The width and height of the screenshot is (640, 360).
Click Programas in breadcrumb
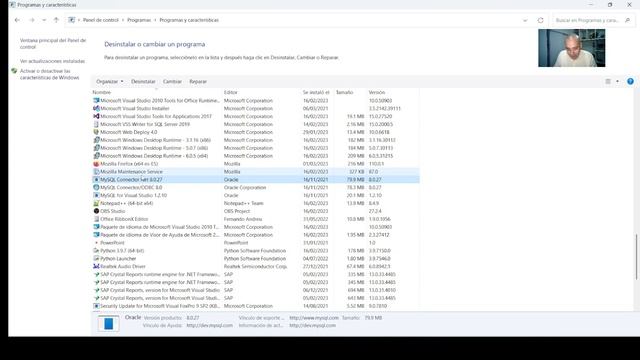pyautogui.click(x=139, y=20)
